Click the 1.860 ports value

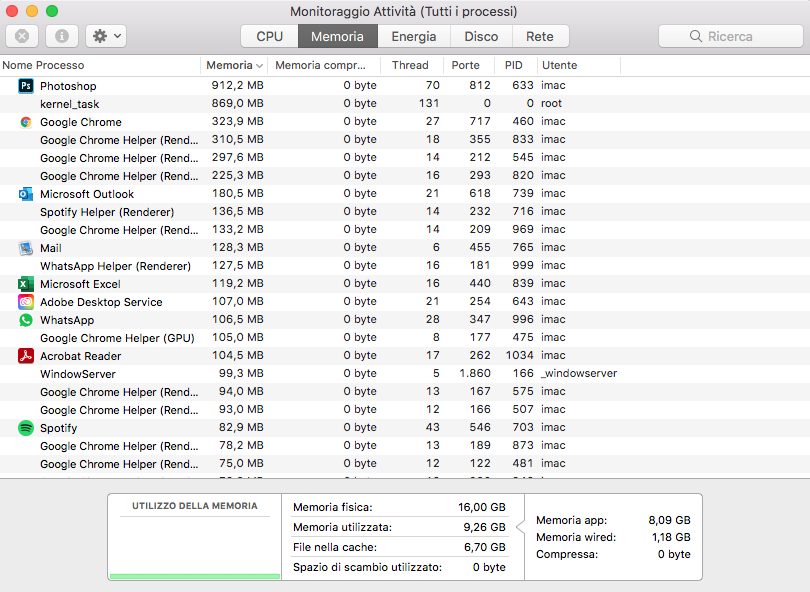(475, 373)
